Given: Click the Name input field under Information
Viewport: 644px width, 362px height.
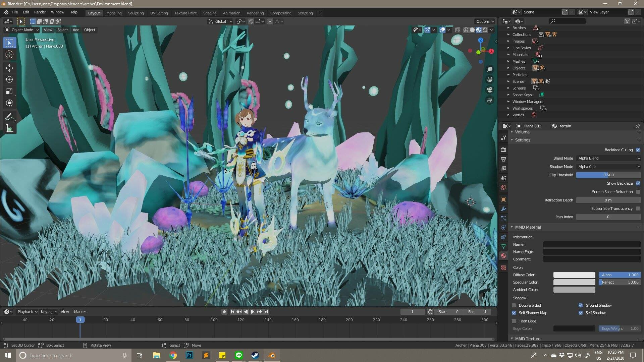Looking at the screenshot, I should (592, 244).
